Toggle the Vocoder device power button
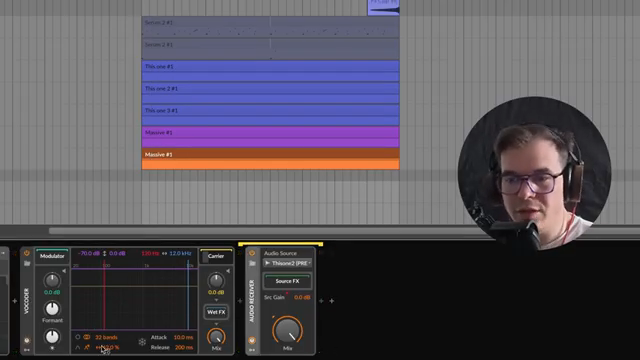 tap(27, 253)
